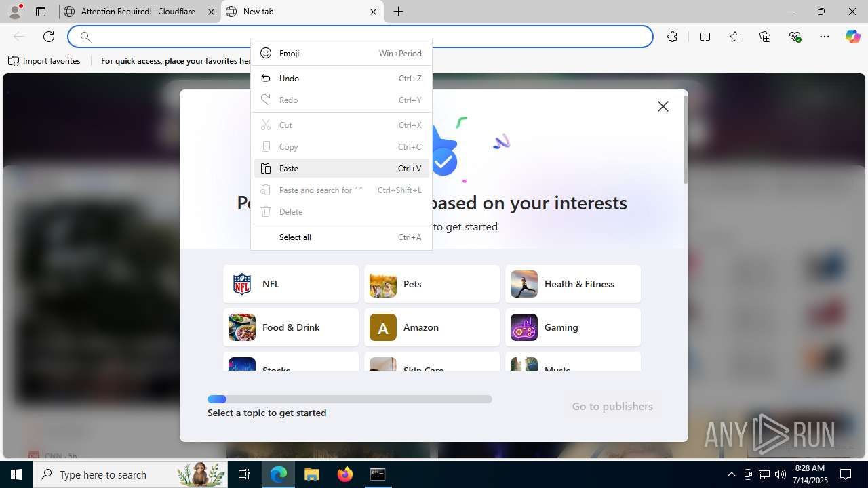Open the Windows Start menu
This screenshot has height=488, width=868.
[16, 474]
